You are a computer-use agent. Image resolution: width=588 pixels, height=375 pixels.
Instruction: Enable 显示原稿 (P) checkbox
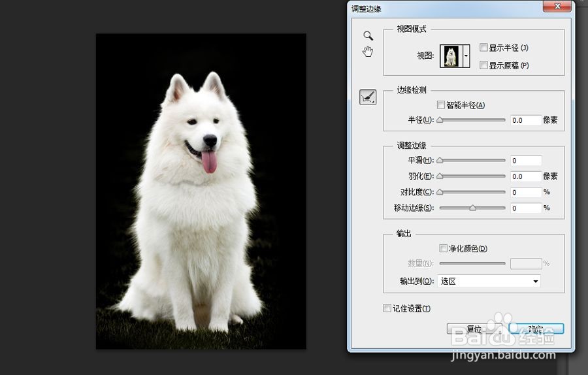point(483,65)
